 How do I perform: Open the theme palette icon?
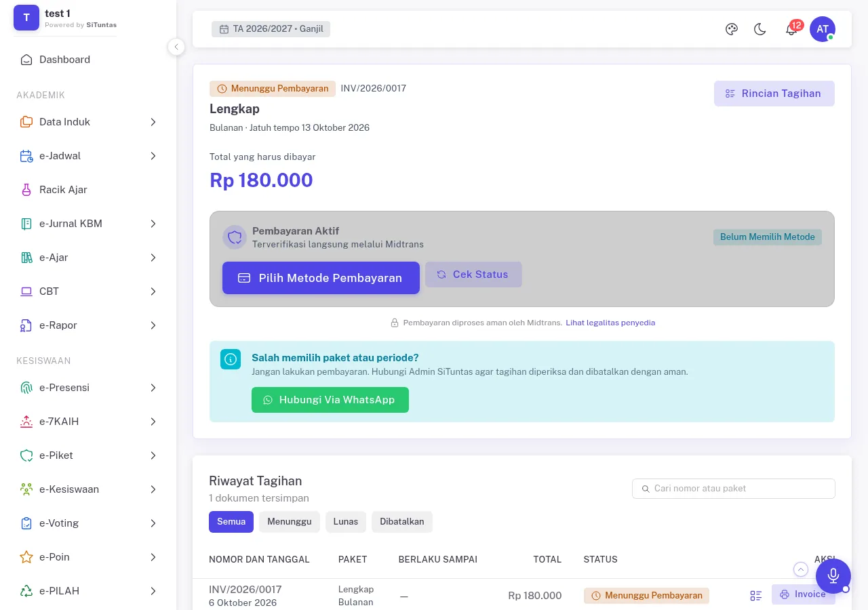point(731,29)
